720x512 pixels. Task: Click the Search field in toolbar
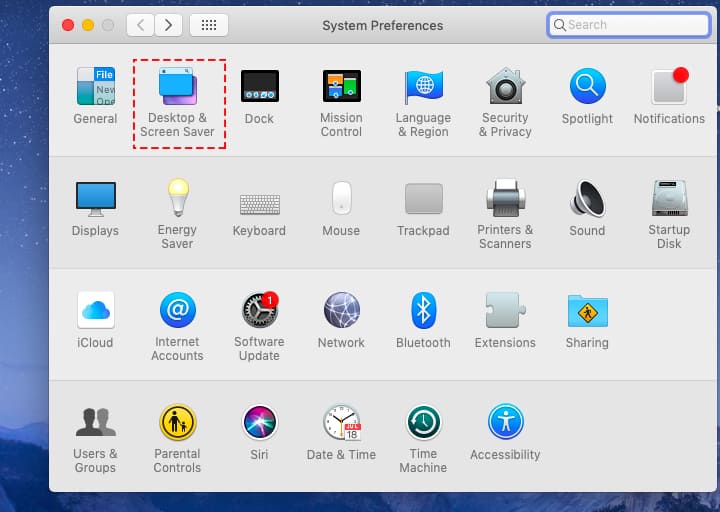click(632, 25)
